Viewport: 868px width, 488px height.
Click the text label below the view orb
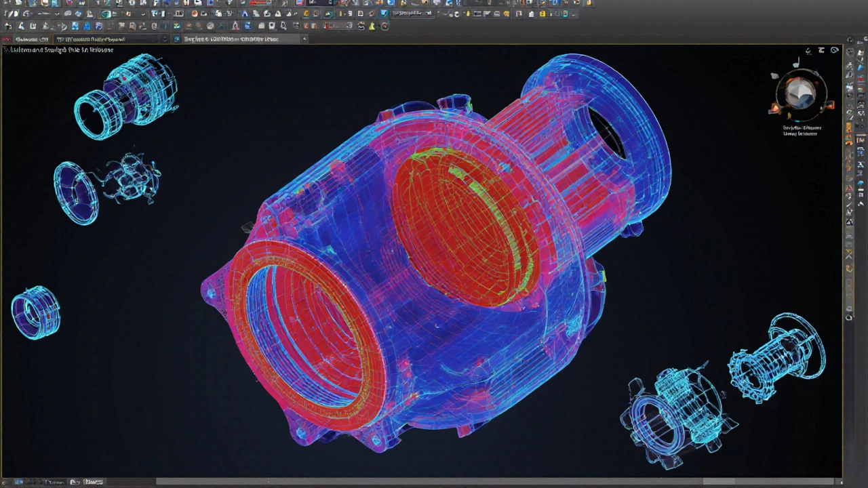[802, 131]
